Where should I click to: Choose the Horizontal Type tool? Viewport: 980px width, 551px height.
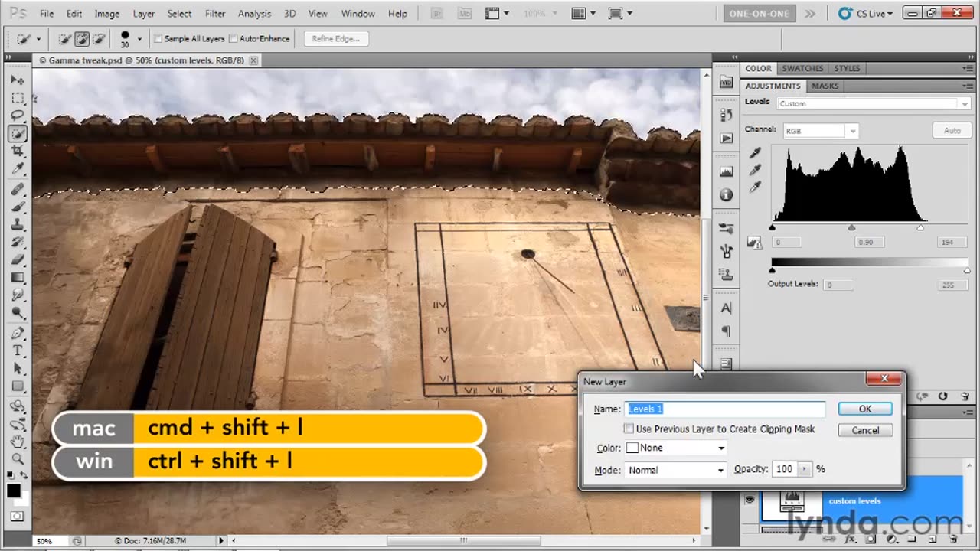[x=18, y=350]
